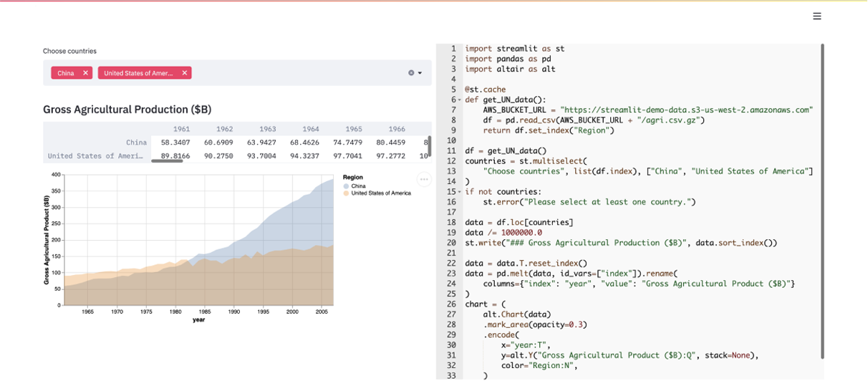Clear all selected countries
This screenshot has height=381, width=868.
click(411, 73)
